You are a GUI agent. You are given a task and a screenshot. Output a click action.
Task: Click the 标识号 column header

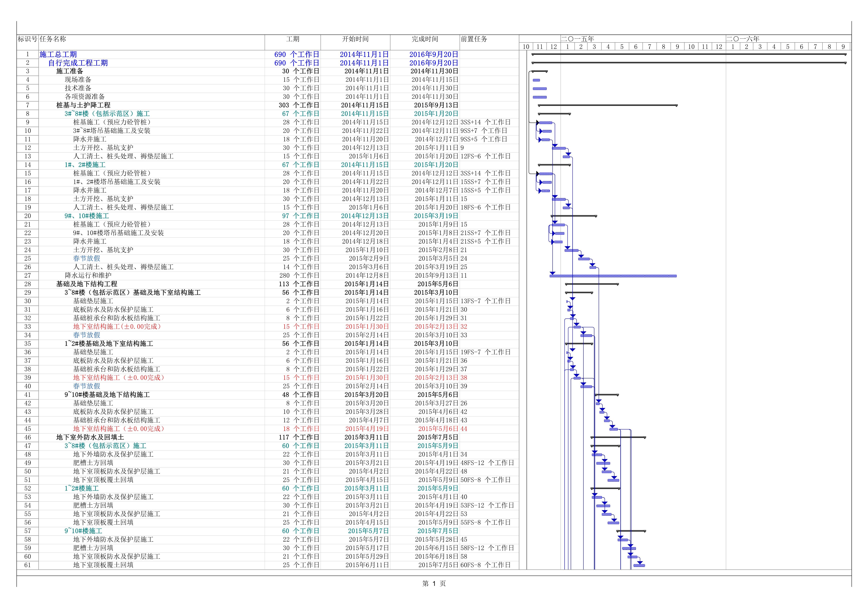[x=27, y=39]
